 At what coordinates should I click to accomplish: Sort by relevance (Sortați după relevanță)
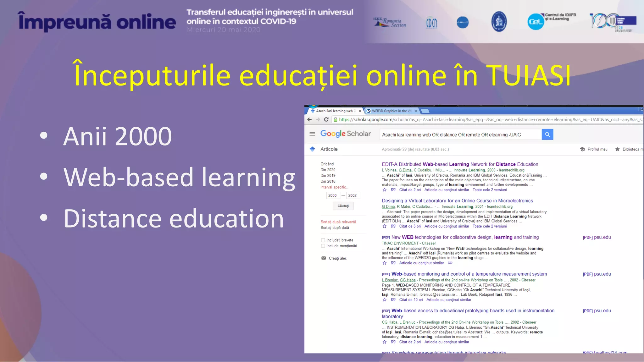click(338, 222)
